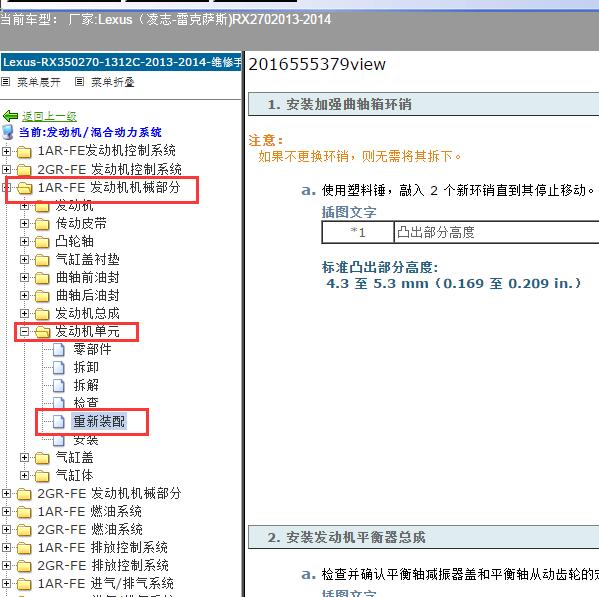
Task: Click the 零部件 document icon
Action: pos(58,350)
